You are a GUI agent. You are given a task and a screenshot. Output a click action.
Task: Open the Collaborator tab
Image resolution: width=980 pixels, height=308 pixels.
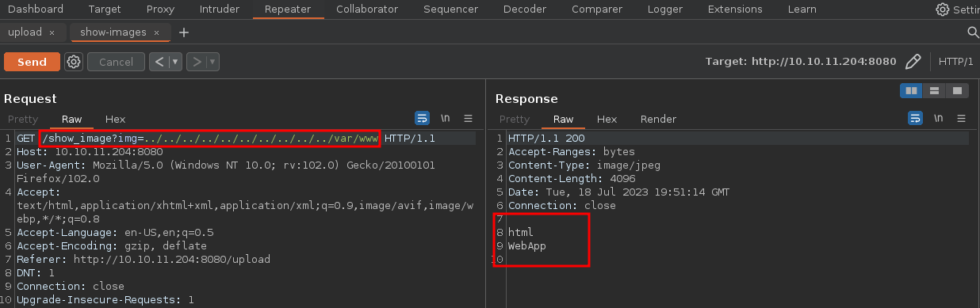point(367,10)
